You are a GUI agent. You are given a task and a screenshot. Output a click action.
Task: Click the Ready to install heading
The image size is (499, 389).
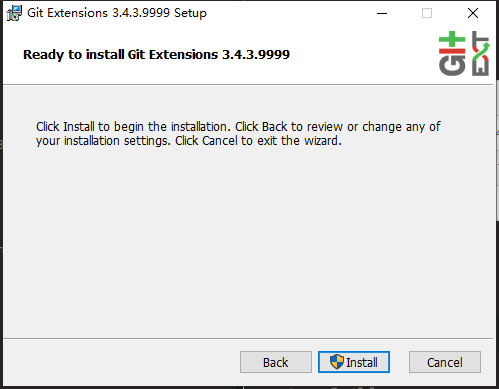pyautogui.click(x=156, y=55)
